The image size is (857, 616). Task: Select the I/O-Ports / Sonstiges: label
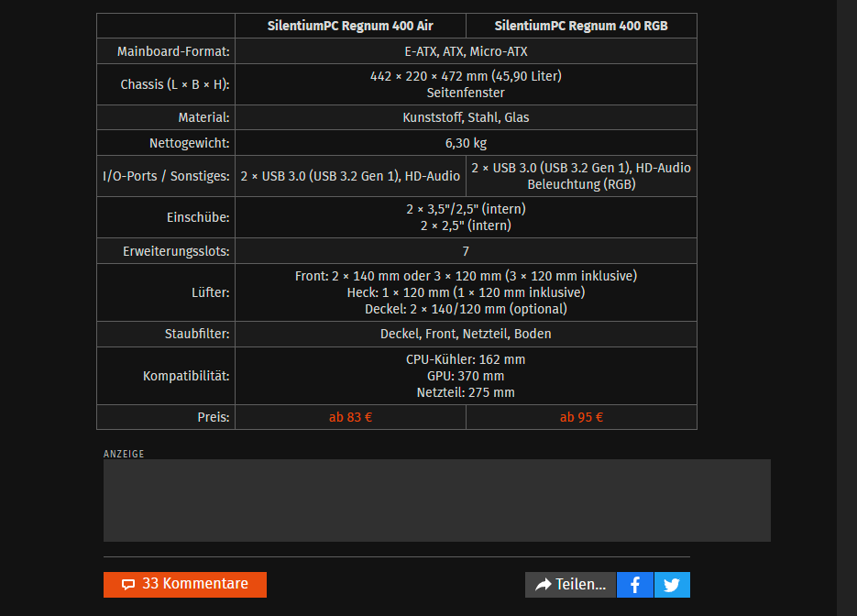tap(166, 176)
